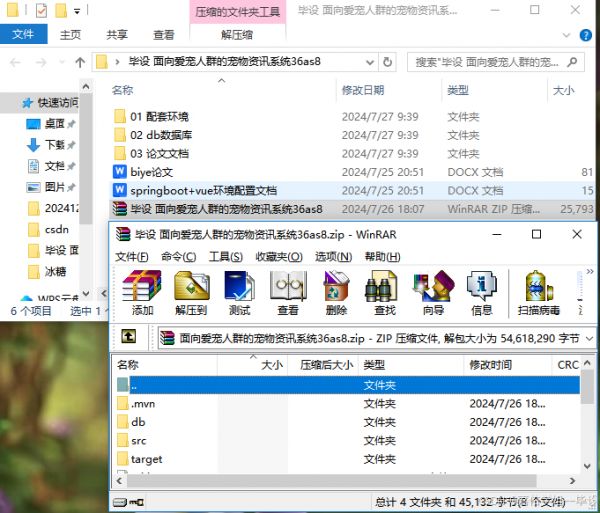600x513 pixels.
Task: Click the Delete (删除) toolbar icon
Action: tap(336, 293)
